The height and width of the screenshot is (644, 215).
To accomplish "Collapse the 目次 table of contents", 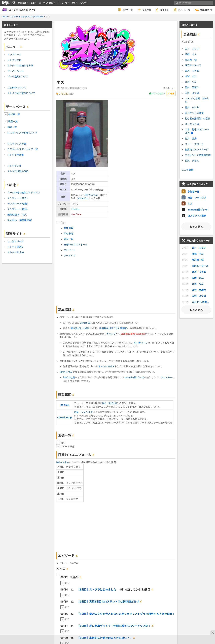I will [x=58, y=222].
